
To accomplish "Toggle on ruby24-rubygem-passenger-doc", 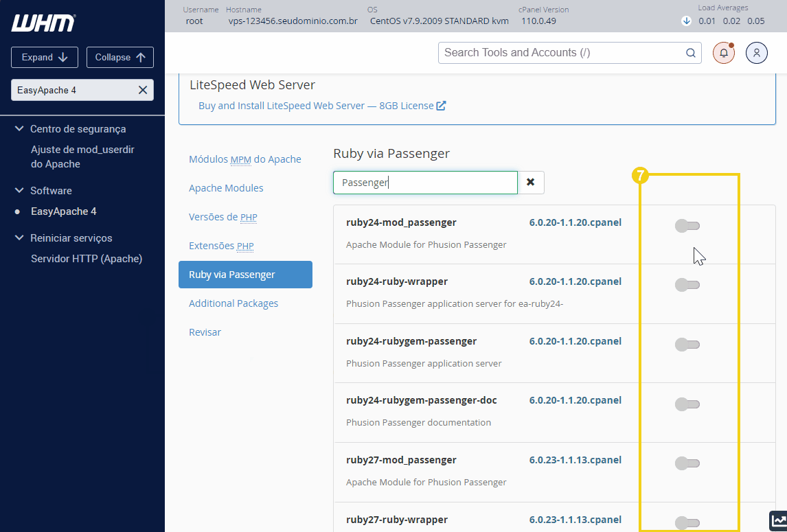I will point(687,404).
